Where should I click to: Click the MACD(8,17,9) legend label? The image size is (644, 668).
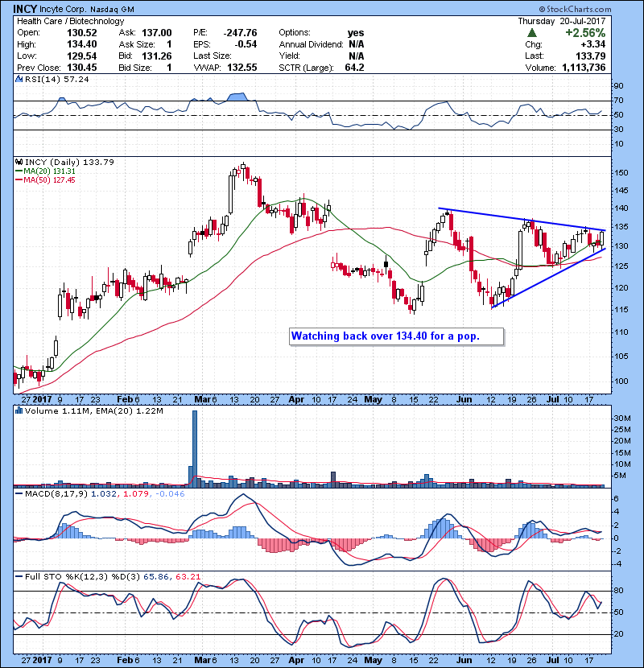(56, 494)
